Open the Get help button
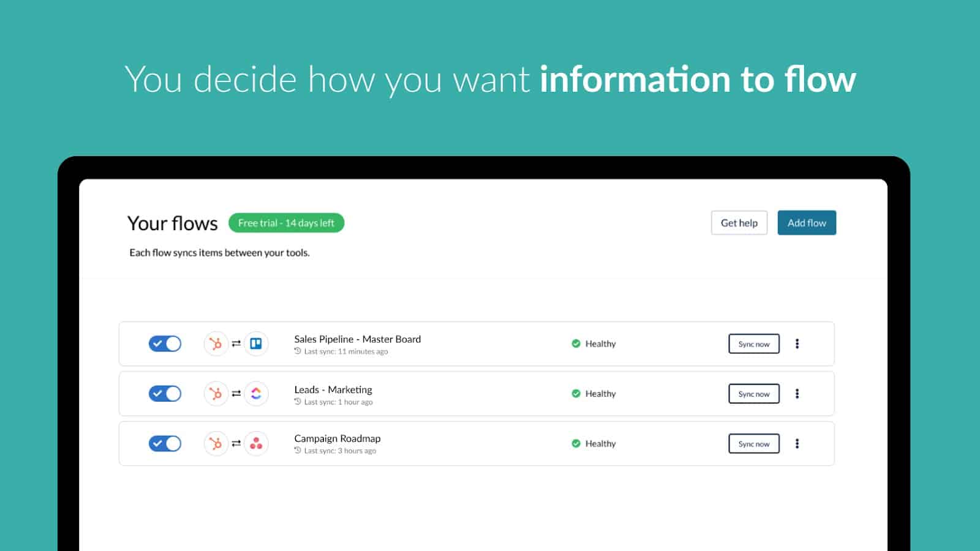Viewport: 980px width, 551px height. 739,223
